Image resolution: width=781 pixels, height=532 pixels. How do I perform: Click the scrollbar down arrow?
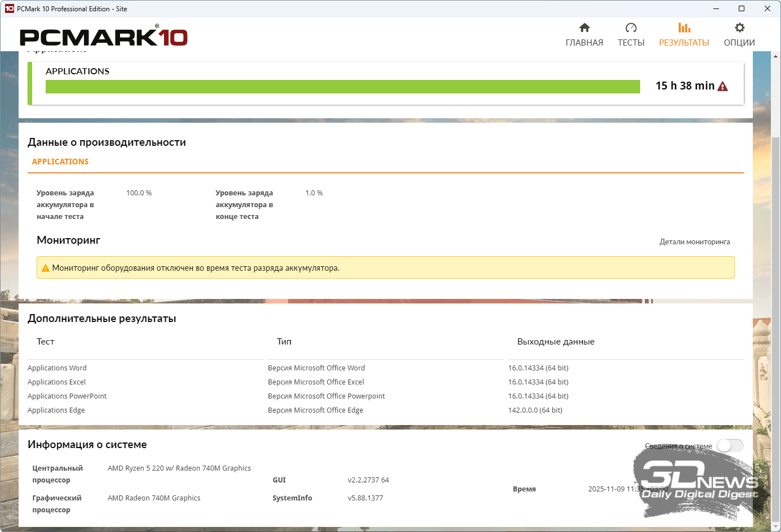pyautogui.click(x=776, y=527)
